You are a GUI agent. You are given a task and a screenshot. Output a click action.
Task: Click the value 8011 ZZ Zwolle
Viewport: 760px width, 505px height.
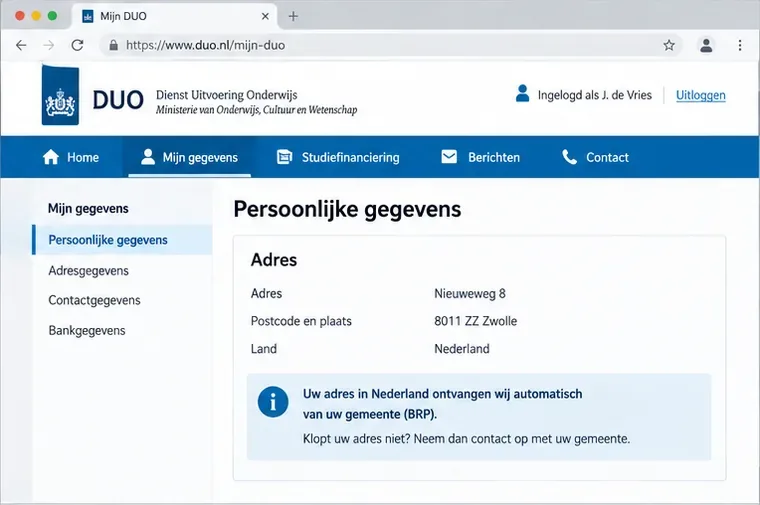[x=475, y=321]
